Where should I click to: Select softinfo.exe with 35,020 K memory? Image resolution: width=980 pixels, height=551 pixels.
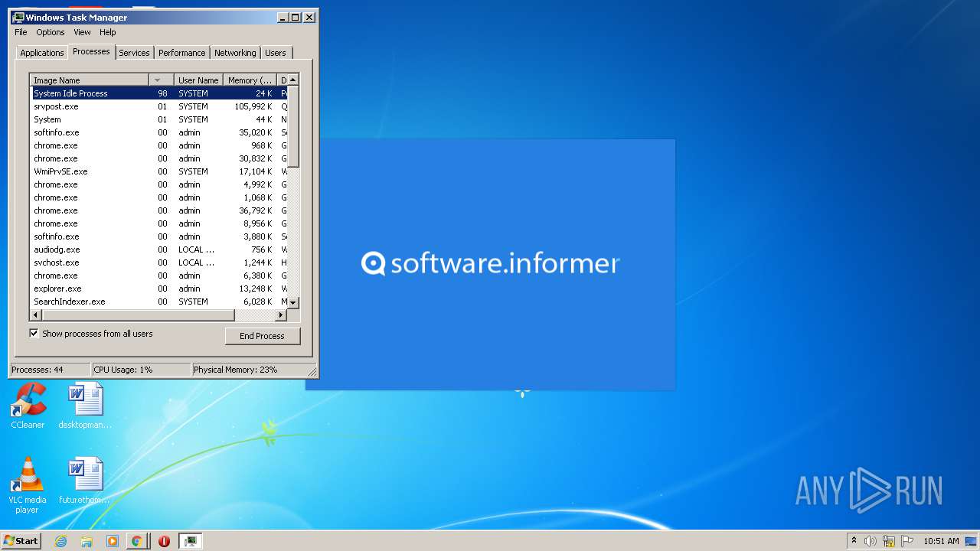159,132
